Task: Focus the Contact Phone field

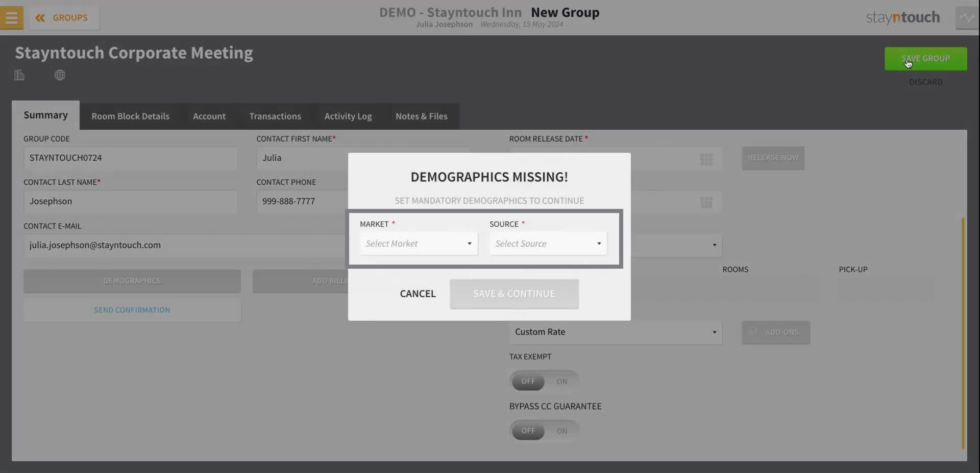Action: pos(303,202)
